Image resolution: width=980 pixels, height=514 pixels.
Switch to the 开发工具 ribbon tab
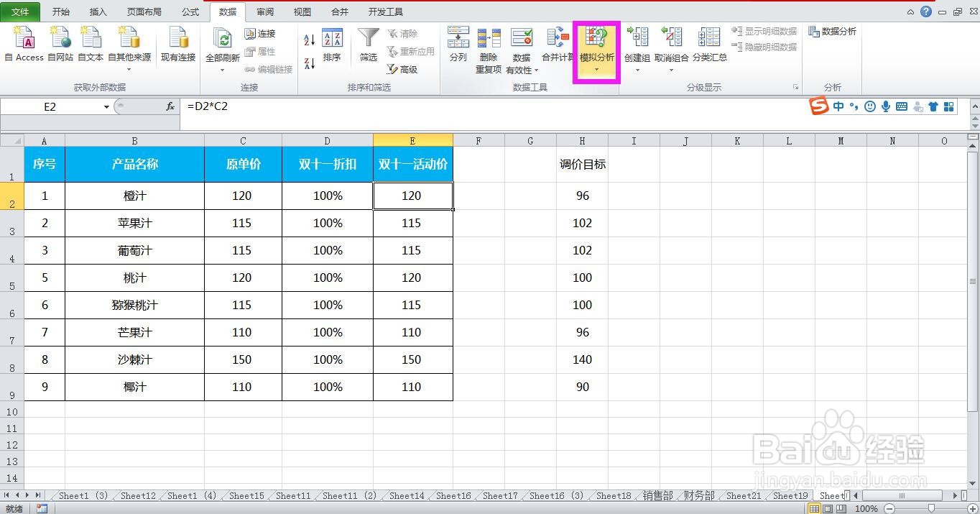tap(385, 12)
